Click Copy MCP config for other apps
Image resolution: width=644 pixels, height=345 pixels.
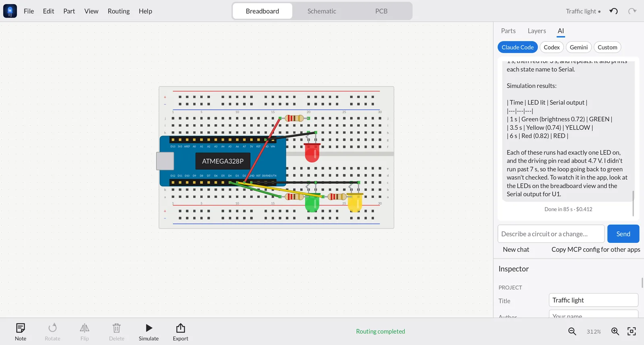[x=596, y=249]
